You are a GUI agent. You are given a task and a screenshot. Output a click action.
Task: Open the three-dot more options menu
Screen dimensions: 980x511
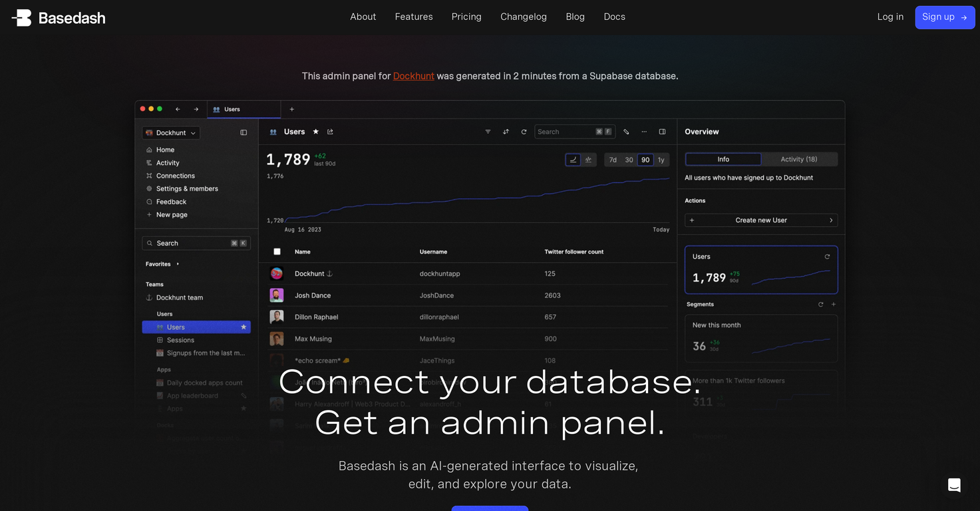(644, 132)
